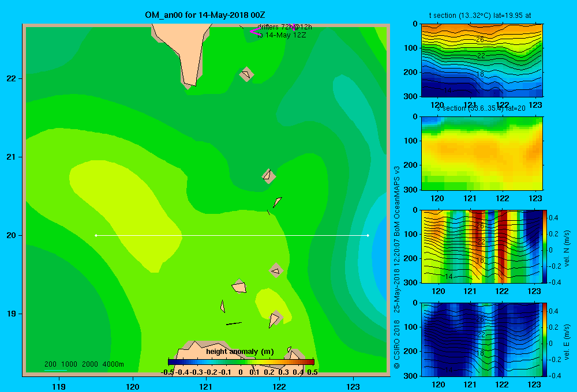The height and width of the screenshot is (392, 577).
Task: Click longitude label 120 on main map
Action: pos(133,387)
